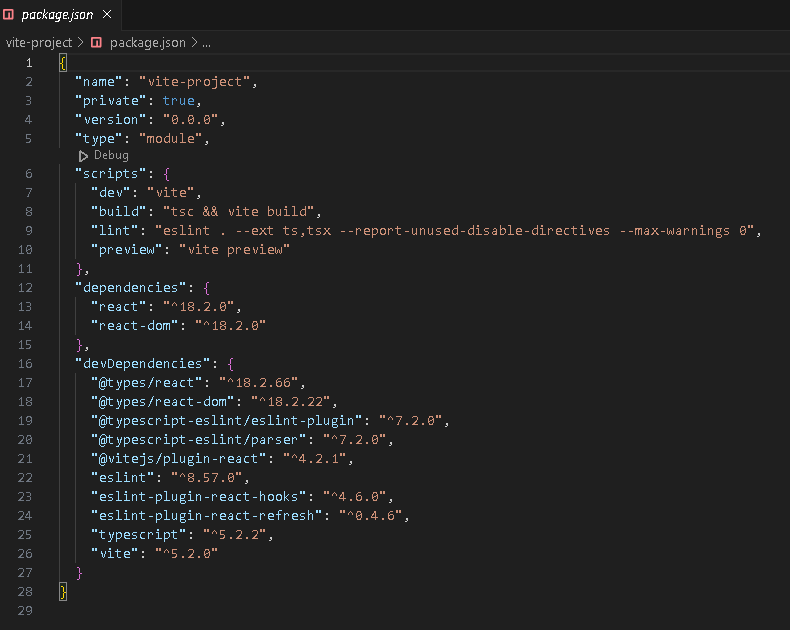790x630 pixels.
Task: Click the "module" type value
Action: pyautogui.click(x=170, y=139)
